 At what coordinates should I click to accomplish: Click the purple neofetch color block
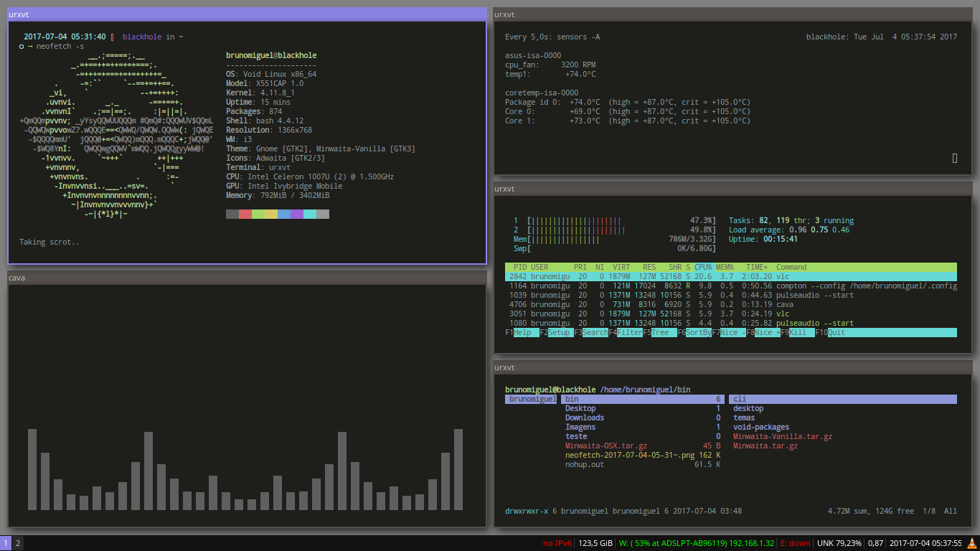tap(297, 214)
